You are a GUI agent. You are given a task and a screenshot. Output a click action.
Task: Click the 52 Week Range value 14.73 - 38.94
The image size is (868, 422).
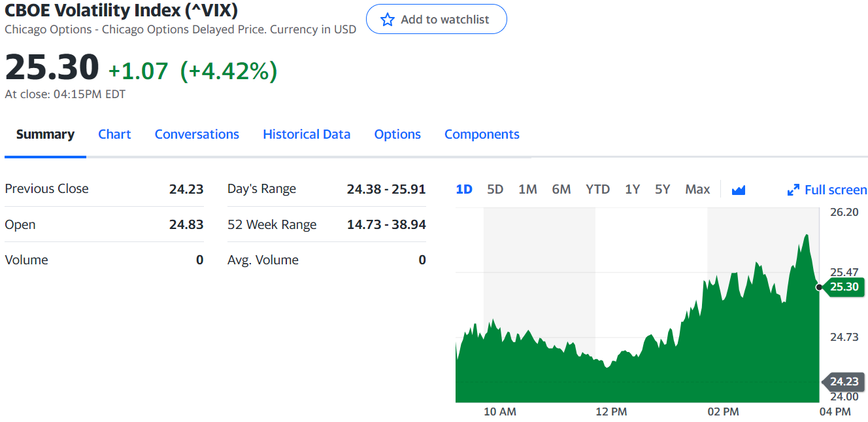[x=386, y=224]
